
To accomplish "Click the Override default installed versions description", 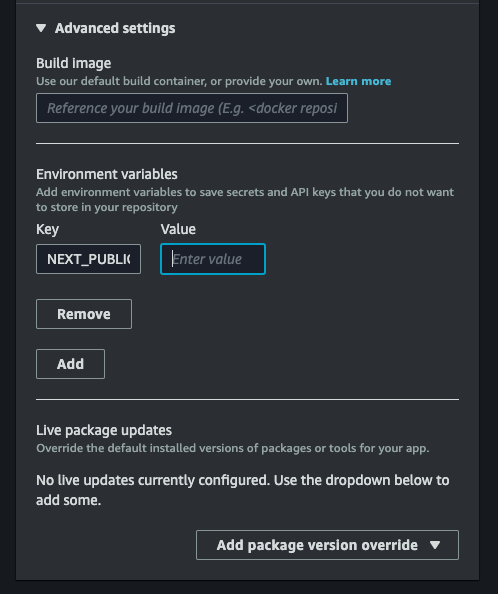I will tap(233, 448).
